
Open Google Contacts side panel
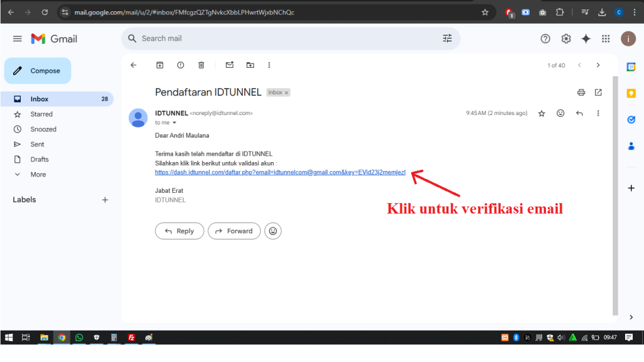pyautogui.click(x=631, y=146)
